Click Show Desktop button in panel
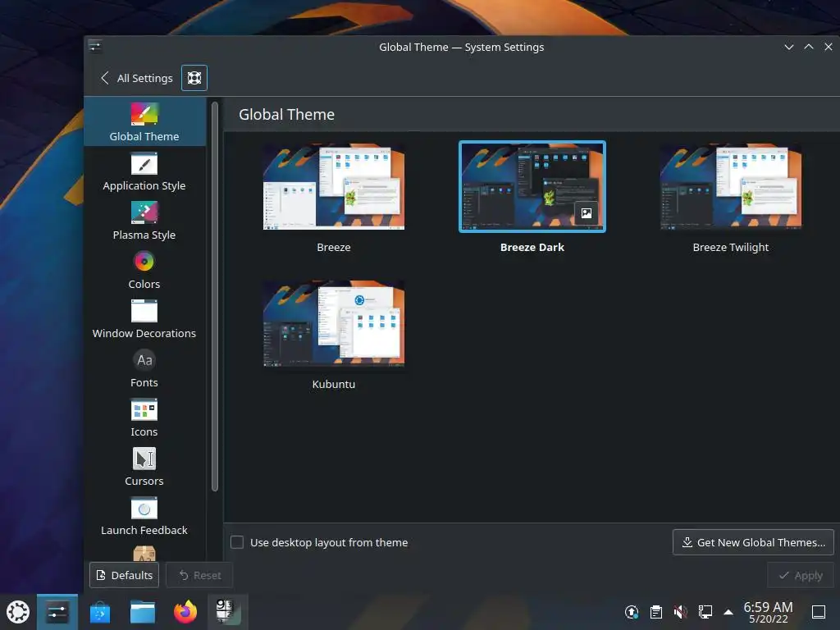 click(x=819, y=612)
